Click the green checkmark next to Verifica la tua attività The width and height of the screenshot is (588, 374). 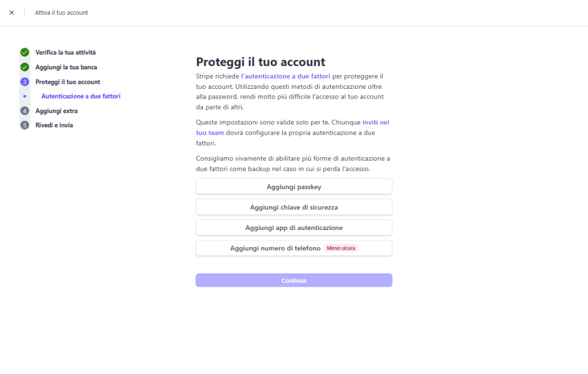pos(24,52)
